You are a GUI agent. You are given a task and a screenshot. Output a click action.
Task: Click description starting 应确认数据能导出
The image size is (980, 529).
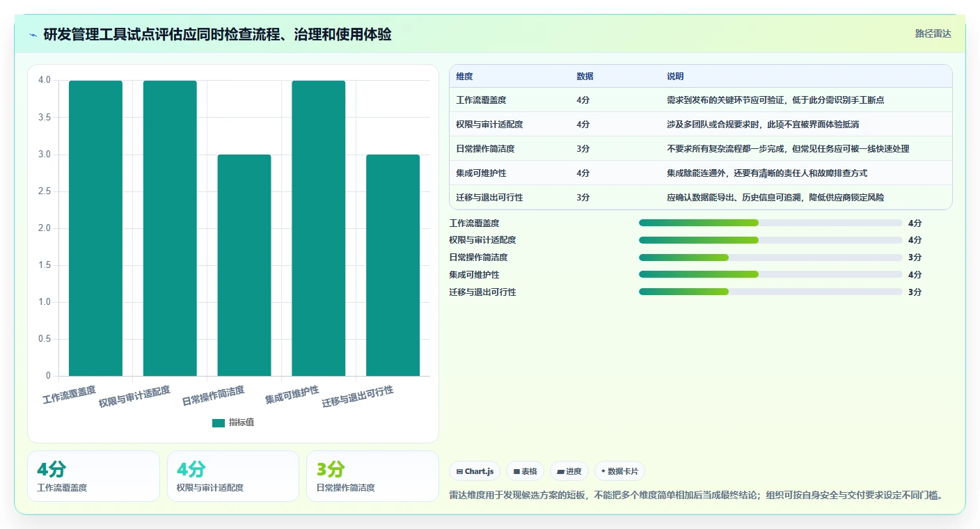775,198
